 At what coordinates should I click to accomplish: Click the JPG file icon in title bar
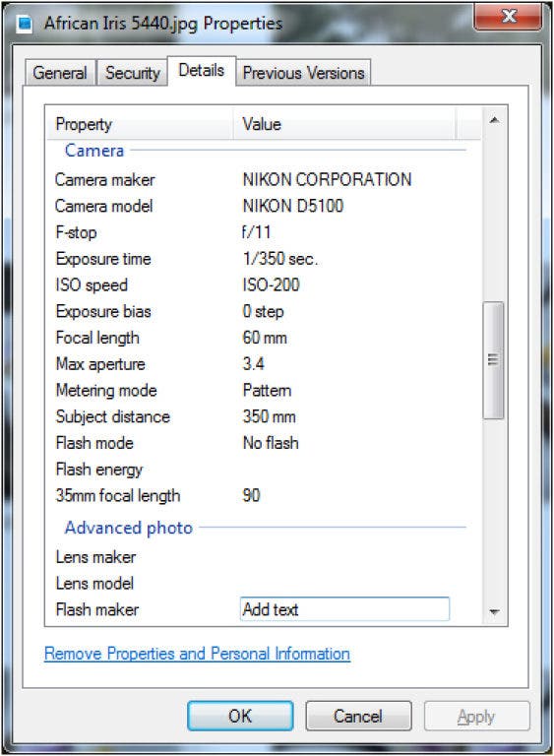coord(24,24)
